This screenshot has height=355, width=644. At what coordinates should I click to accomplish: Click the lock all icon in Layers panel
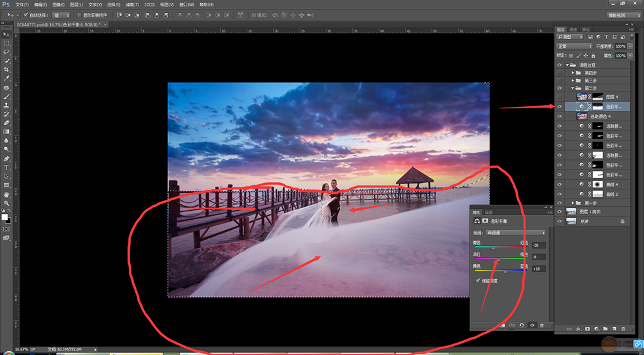click(593, 55)
